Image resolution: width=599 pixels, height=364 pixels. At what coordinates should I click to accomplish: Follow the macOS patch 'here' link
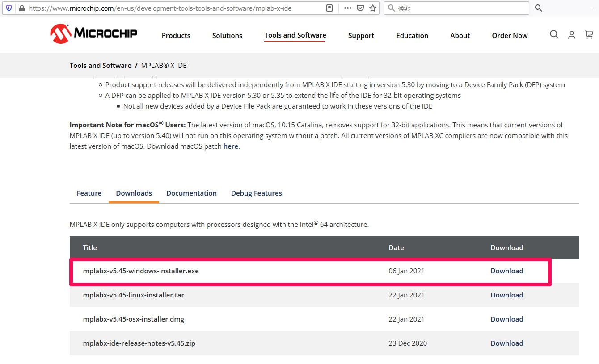pyautogui.click(x=231, y=146)
